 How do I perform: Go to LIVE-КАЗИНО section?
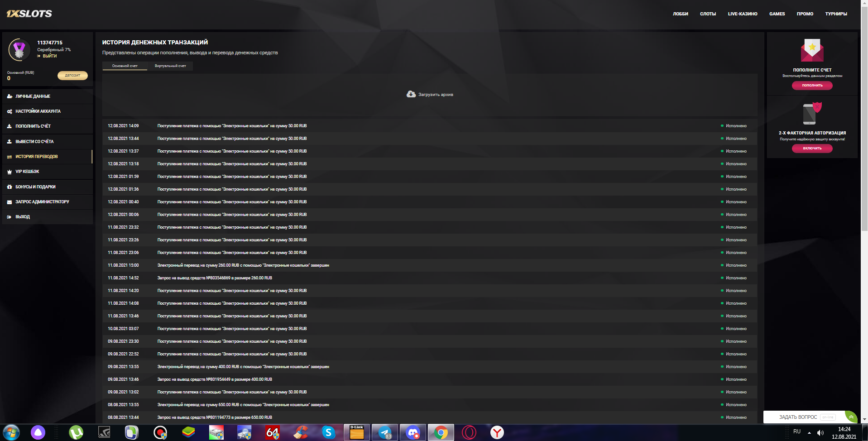[742, 14]
